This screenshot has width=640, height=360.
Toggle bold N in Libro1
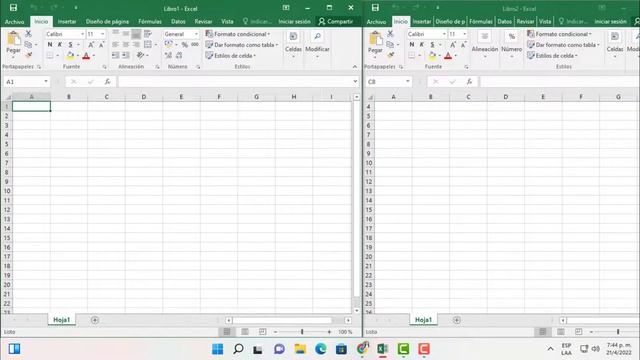pos(50,44)
